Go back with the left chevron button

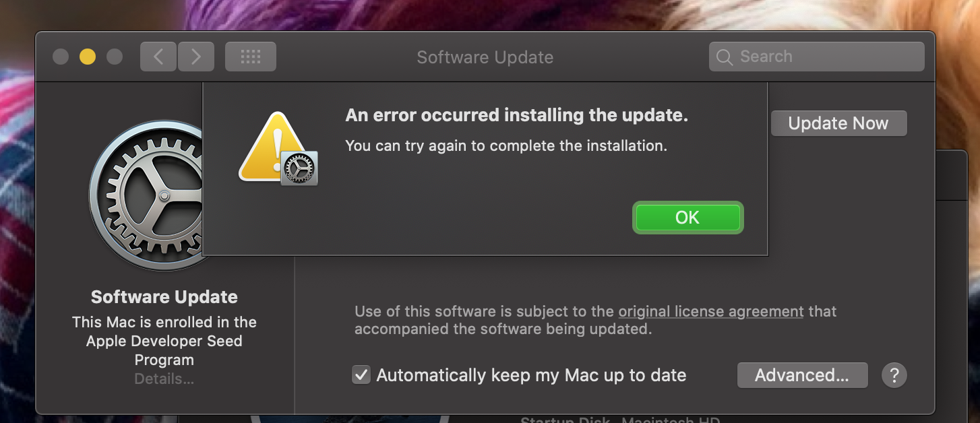(158, 57)
